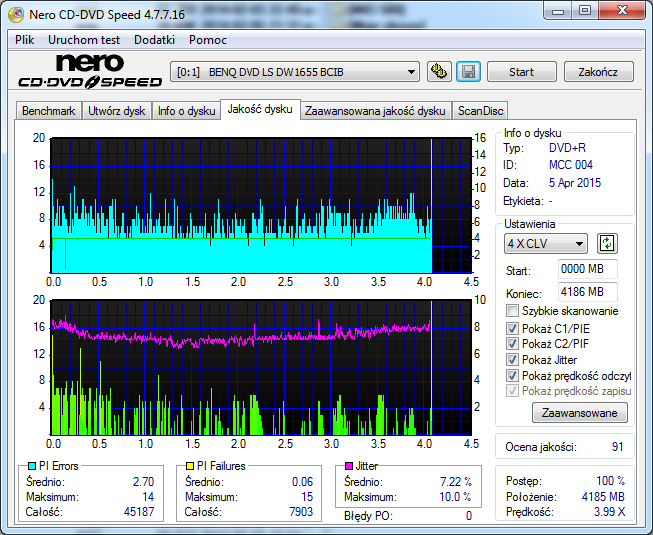Click the Postęp value 100 %
The width and height of the screenshot is (653, 535).
(611, 481)
